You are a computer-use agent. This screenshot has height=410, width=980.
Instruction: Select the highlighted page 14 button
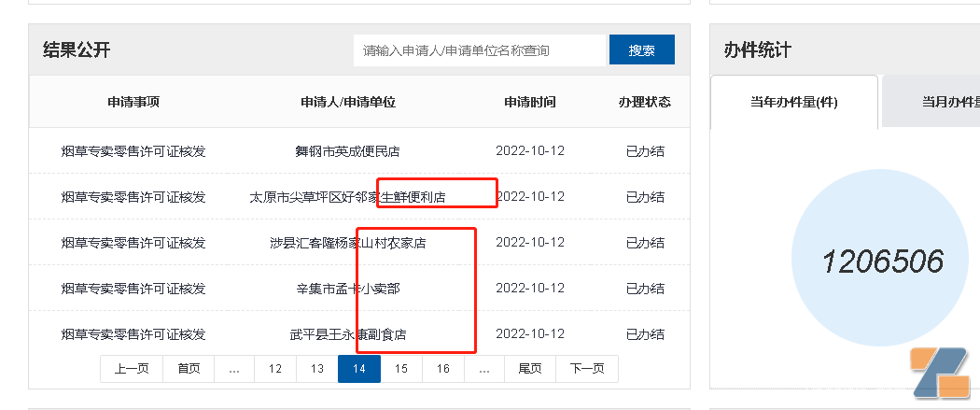[359, 369]
